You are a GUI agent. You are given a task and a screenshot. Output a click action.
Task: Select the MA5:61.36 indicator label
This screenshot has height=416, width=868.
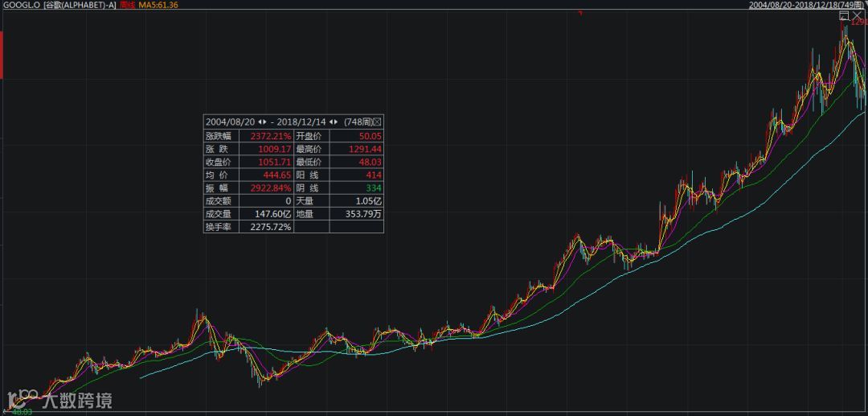tap(158, 5)
